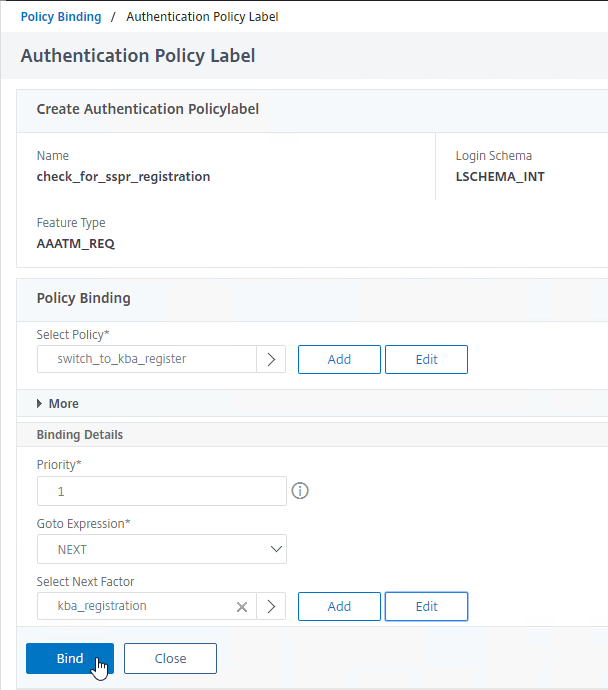The height and width of the screenshot is (690, 608).
Task: Focus the Priority input field
Action: click(x=162, y=491)
